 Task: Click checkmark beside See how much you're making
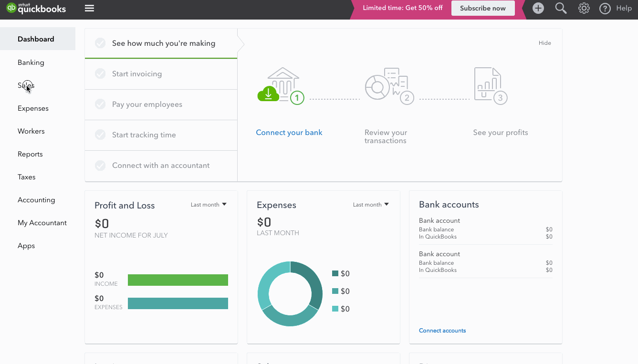pyautogui.click(x=100, y=43)
